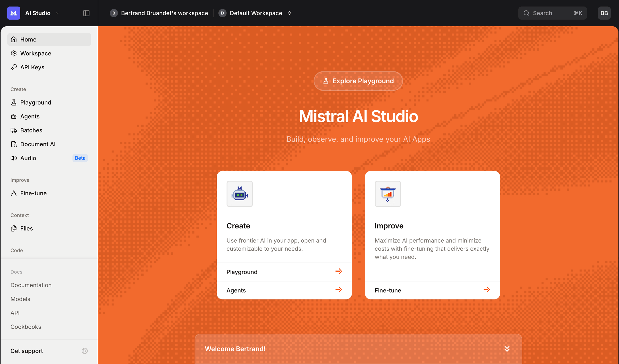Viewport: 619px width, 364px height.
Task: Open the API docs link
Action: click(x=15, y=313)
